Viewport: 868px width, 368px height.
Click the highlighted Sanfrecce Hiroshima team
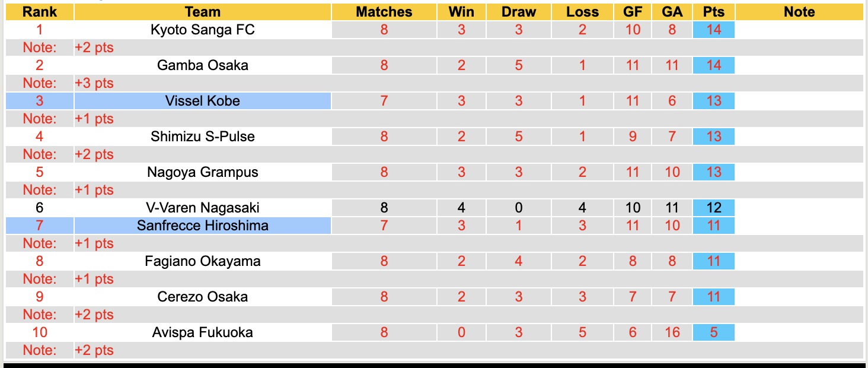(202, 226)
